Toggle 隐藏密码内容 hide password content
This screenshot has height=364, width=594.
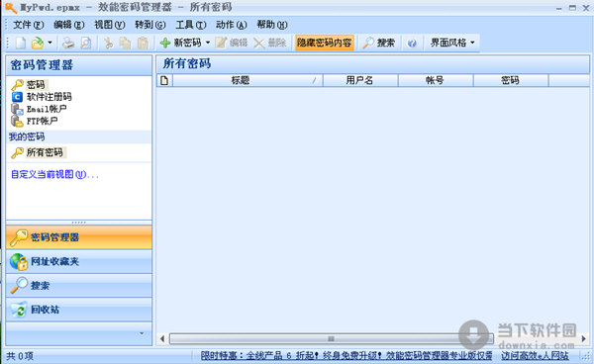click(325, 43)
